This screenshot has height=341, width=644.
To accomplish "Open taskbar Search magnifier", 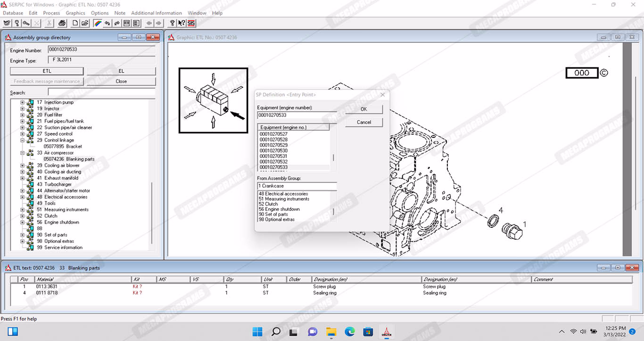I will pyautogui.click(x=276, y=332).
